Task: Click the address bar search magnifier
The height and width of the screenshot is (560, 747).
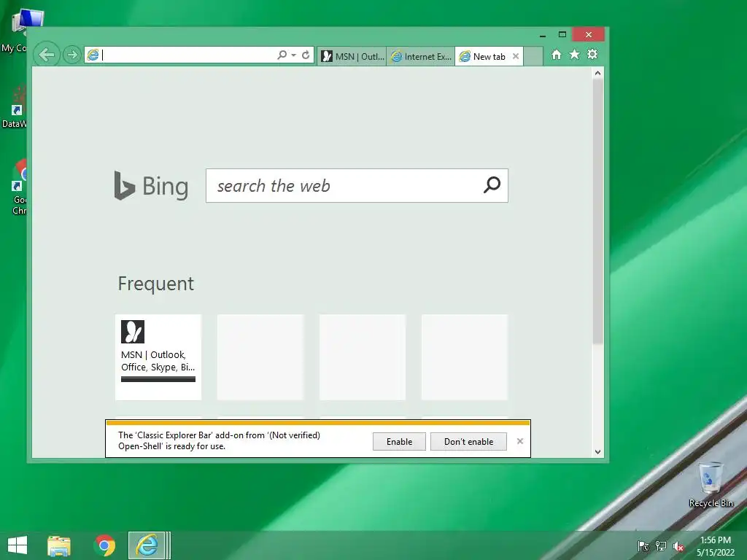Action: [282, 55]
